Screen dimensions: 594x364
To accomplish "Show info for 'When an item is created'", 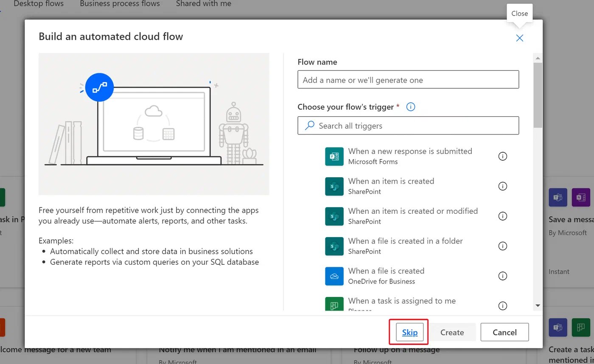I will point(503,186).
